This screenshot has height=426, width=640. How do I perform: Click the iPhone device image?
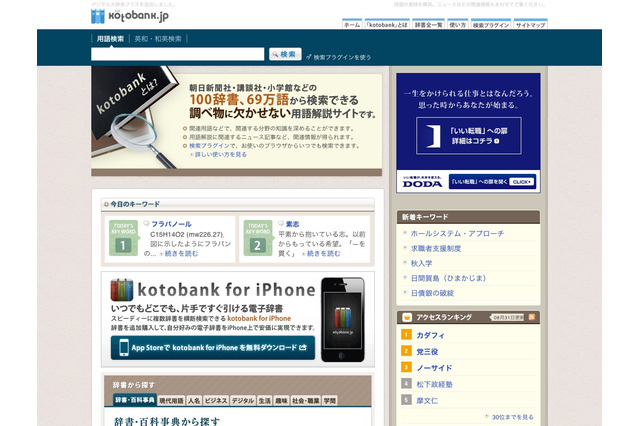342,320
